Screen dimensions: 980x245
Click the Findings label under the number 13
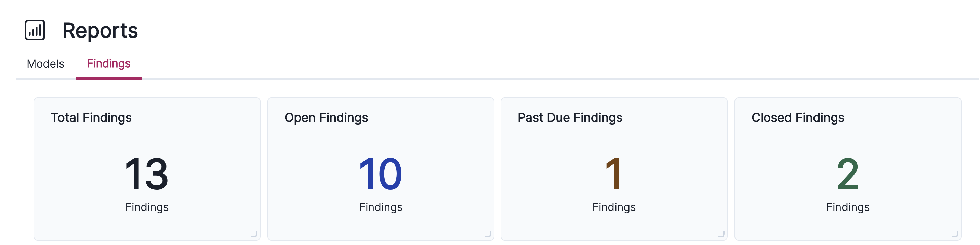[147, 207]
